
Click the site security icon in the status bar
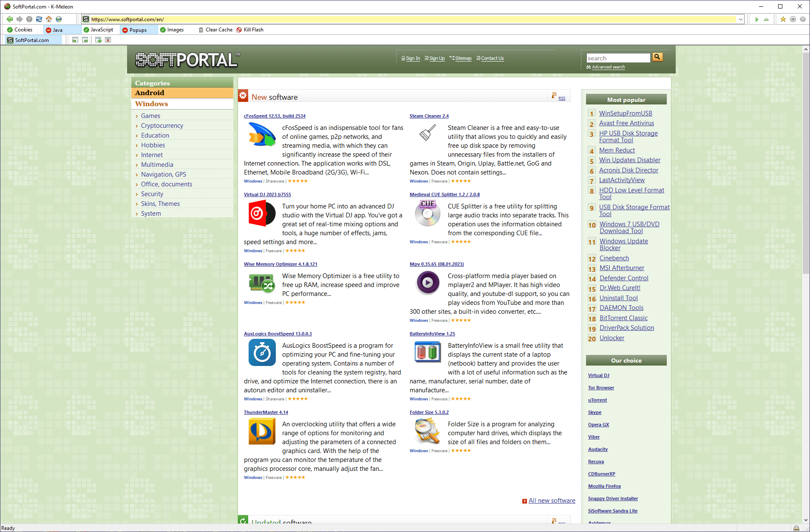(x=796, y=528)
